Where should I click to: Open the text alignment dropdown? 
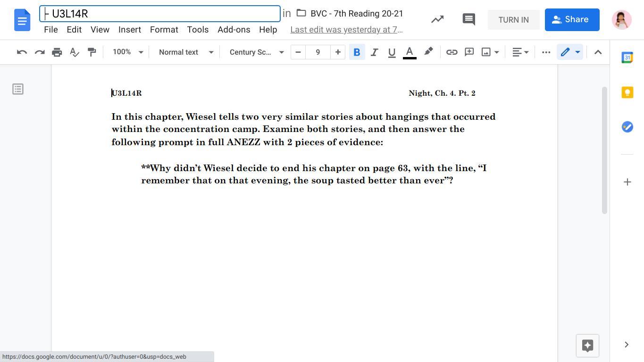click(x=520, y=52)
